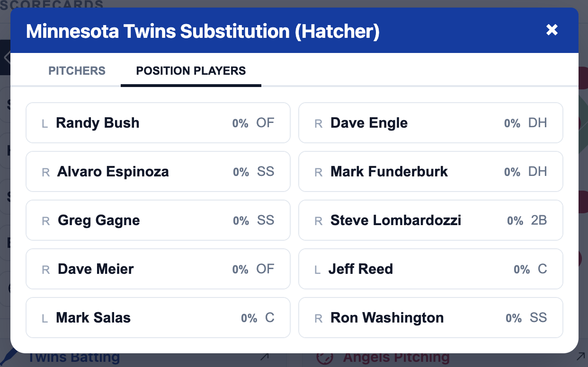Switch to the PITCHERS tab
The height and width of the screenshot is (367, 588).
pyautogui.click(x=77, y=71)
